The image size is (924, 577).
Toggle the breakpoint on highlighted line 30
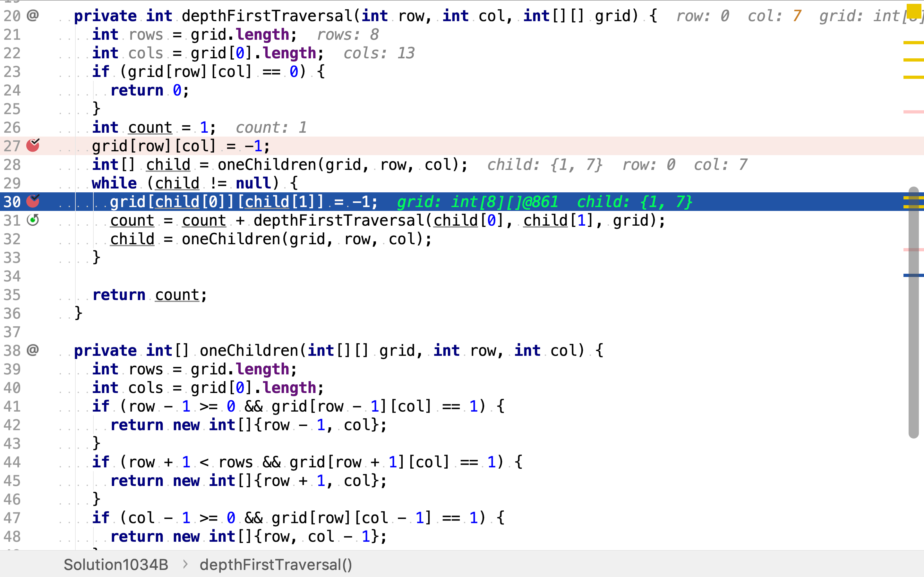[x=33, y=202]
